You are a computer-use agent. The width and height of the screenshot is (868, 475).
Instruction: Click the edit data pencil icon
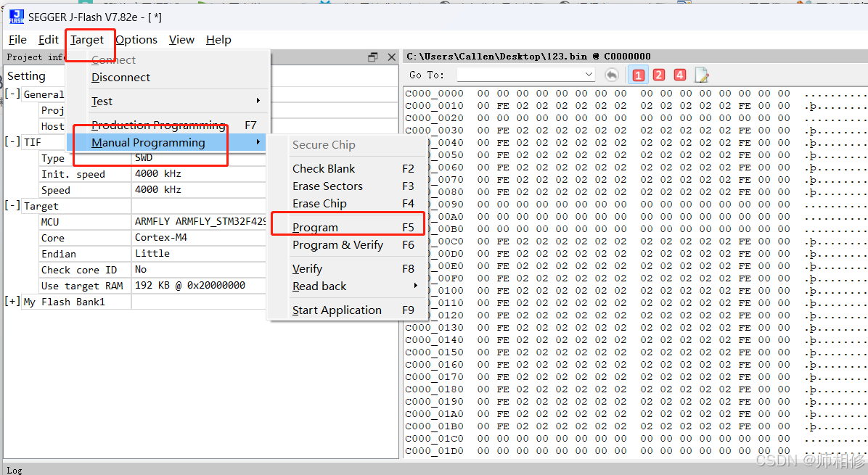pyautogui.click(x=701, y=75)
